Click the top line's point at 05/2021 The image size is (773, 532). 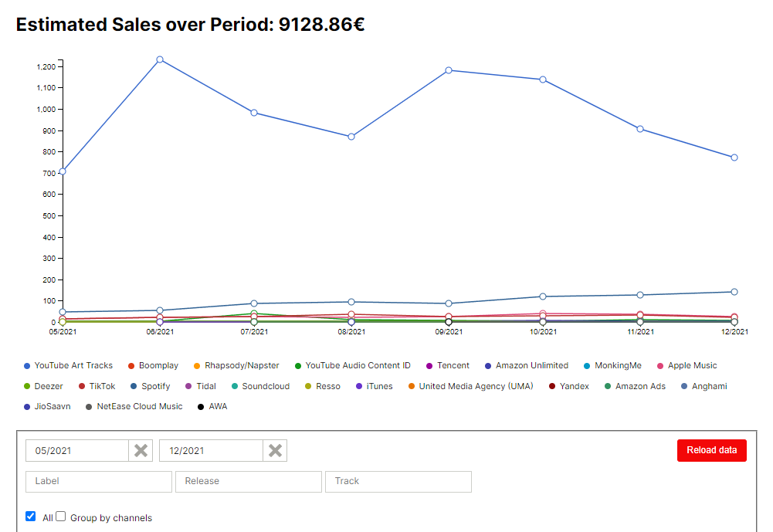tap(63, 171)
